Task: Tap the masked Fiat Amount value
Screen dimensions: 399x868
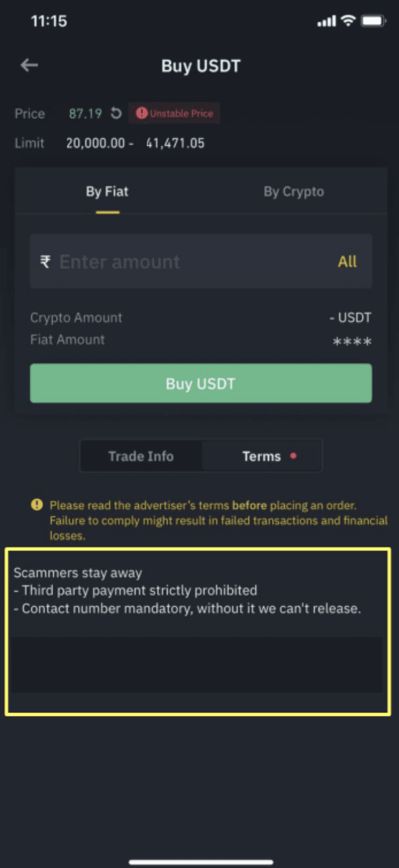Action: pos(352,342)
